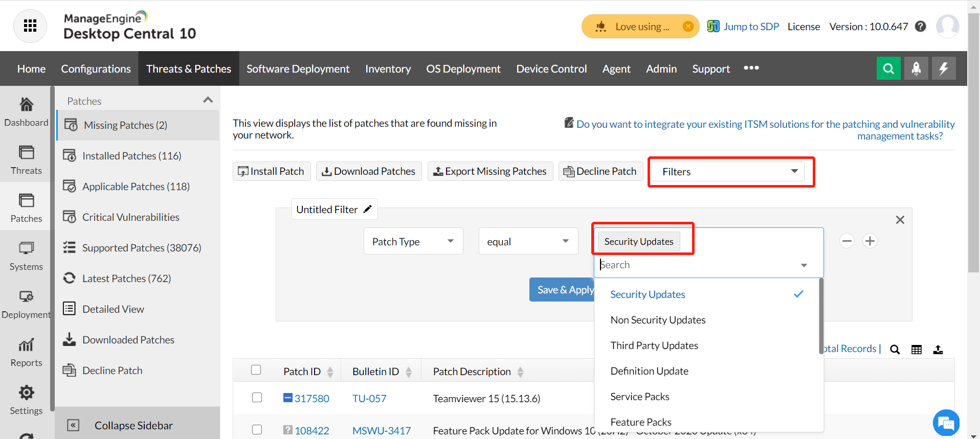
Task: Click the Download Patches button
Action: (369, 171)
